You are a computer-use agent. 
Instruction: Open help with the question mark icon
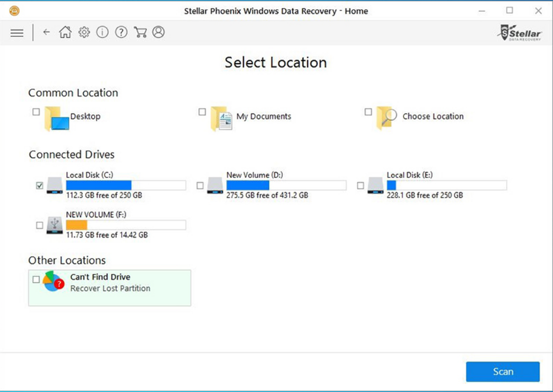[121, 32]
